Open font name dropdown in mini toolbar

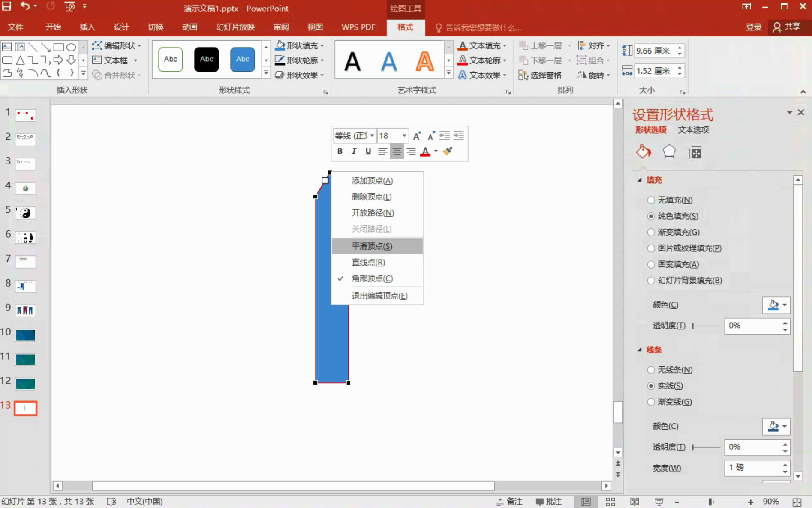click(x=372, y=136)
